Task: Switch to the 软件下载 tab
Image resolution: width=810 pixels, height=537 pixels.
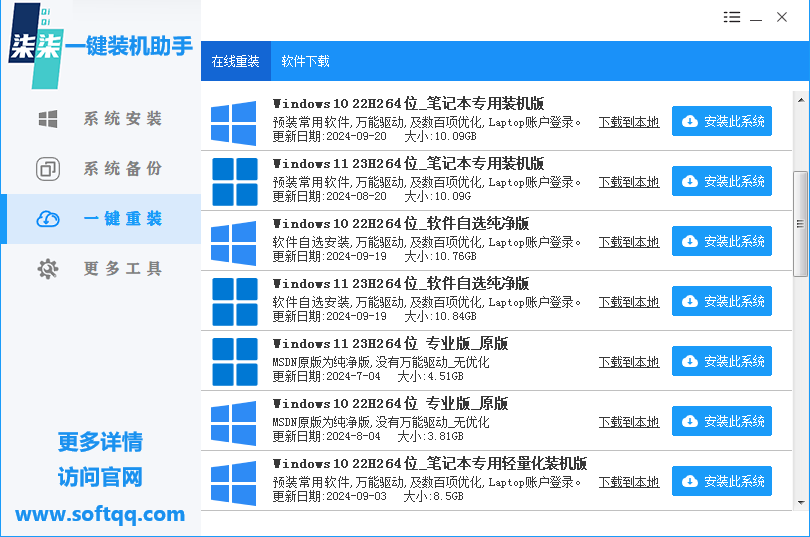Action: pyautogui.click(x=305, y=61)
